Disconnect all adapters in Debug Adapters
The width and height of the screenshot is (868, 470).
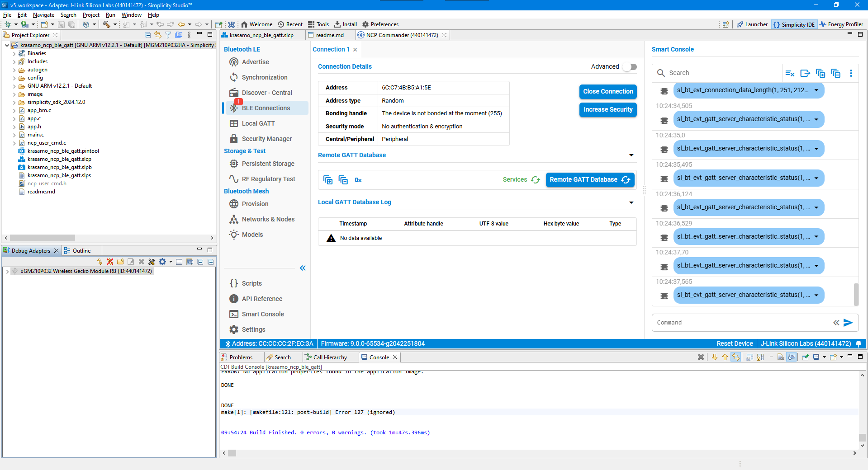pyautogui.click(x=110, y=262)
